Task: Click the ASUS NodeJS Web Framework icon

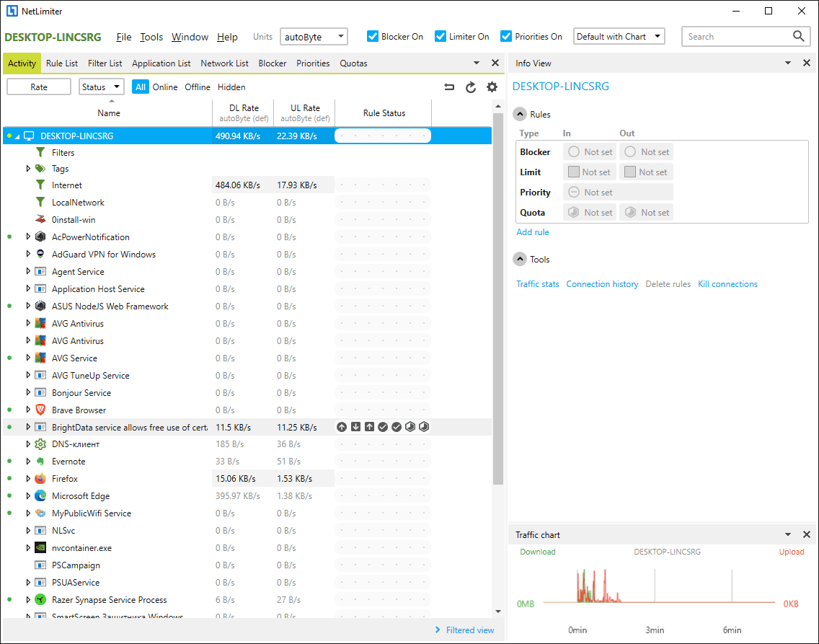Action: [40, 306]
